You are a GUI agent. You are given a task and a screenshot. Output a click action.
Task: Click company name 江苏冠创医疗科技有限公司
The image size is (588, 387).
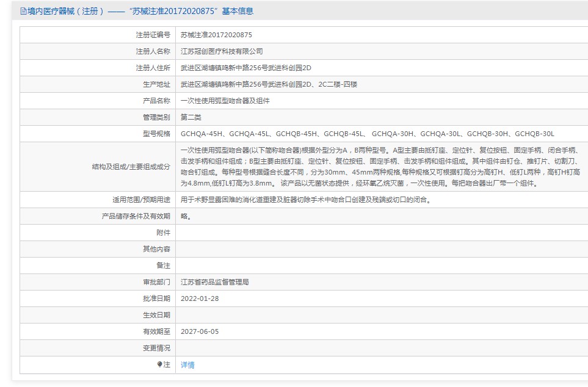(x=222, y=52)
